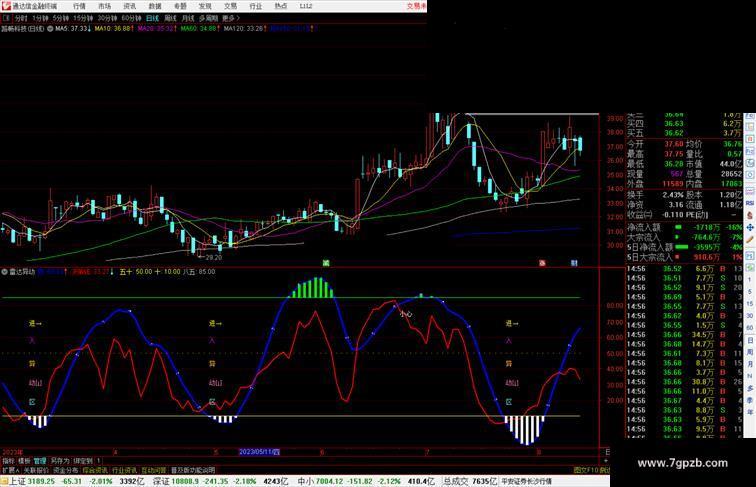The image size is (756, 487).
Task: Open the 资讯 menu
Action: coord(130,6)
